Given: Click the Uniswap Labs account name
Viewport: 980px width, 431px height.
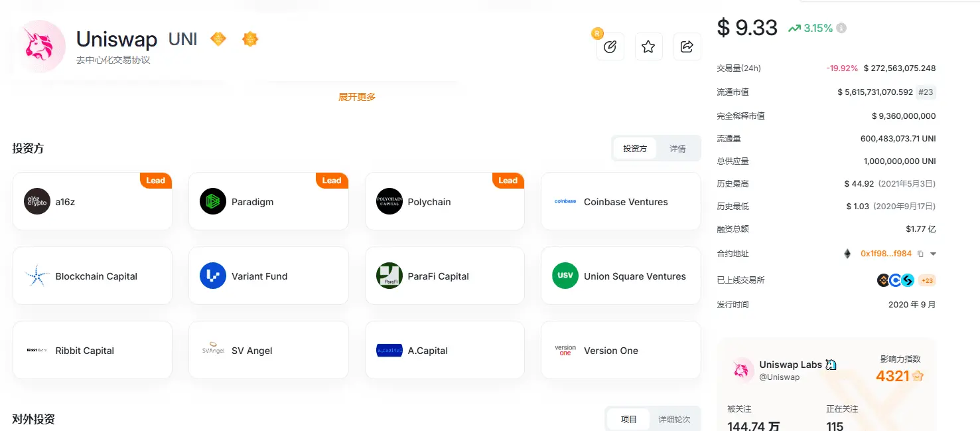Looking at the screenshot, I should [x=790, y=365].
